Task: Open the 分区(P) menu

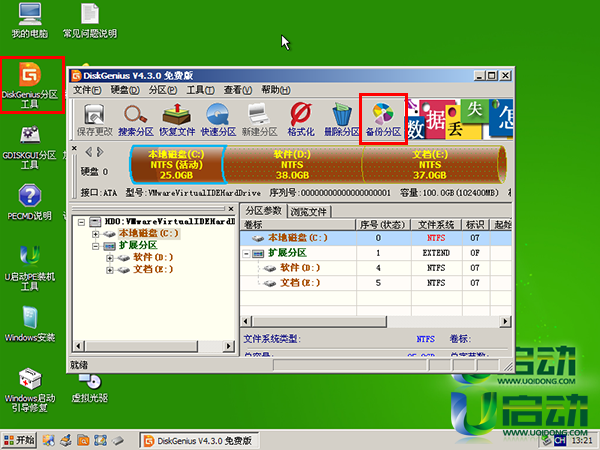Action: coord(163,90)
